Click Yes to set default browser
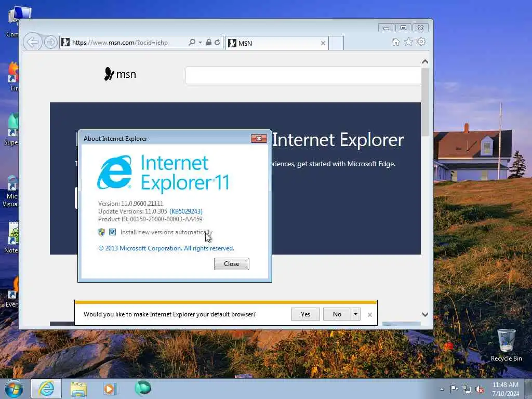Viewport: 532px width, 399px height. coord(305,314)
